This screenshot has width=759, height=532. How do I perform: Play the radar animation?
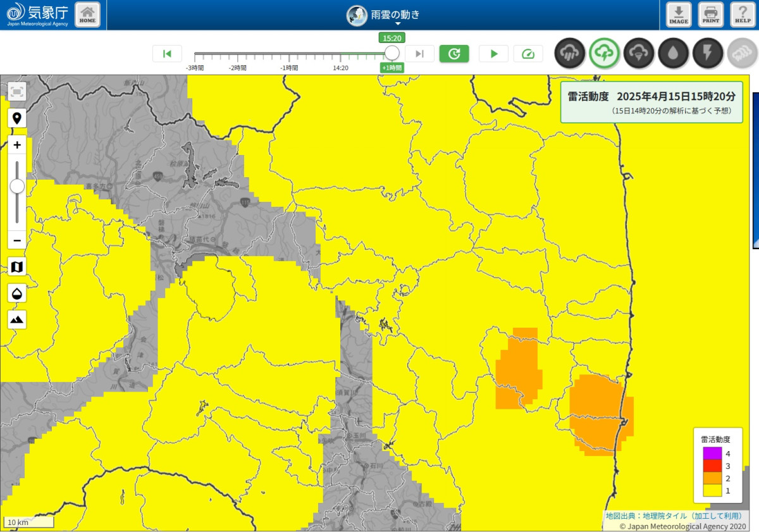[493, 54]
